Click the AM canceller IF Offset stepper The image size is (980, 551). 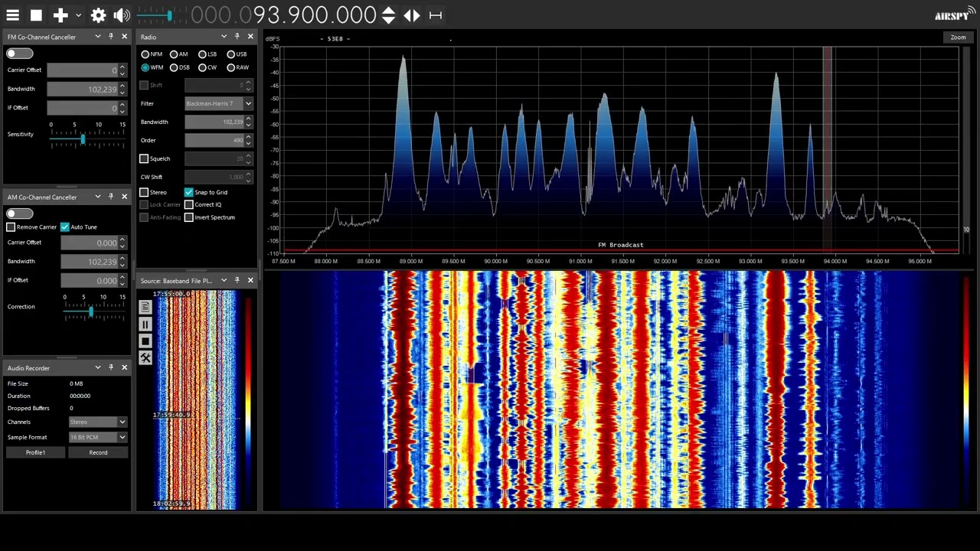click(x=122, y=280)
